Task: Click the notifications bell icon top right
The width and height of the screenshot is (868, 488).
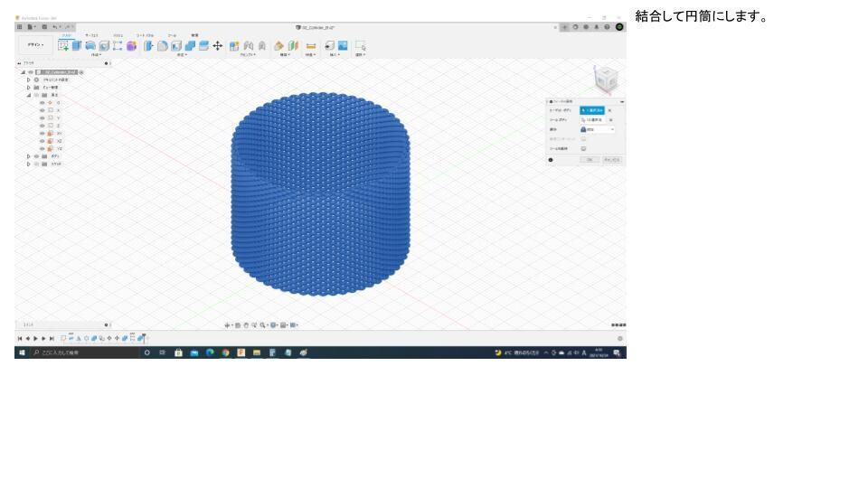Action: (x=596, y=26)
